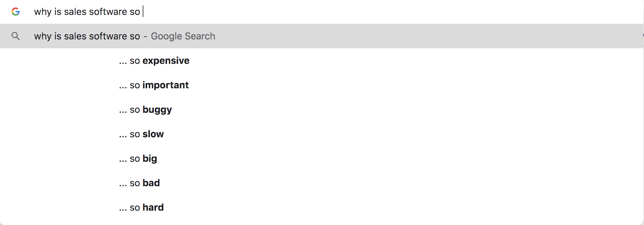Screen dimensions: 644x225
Task: Choose the "so hard" suggestion
Action: pos(141,208)
